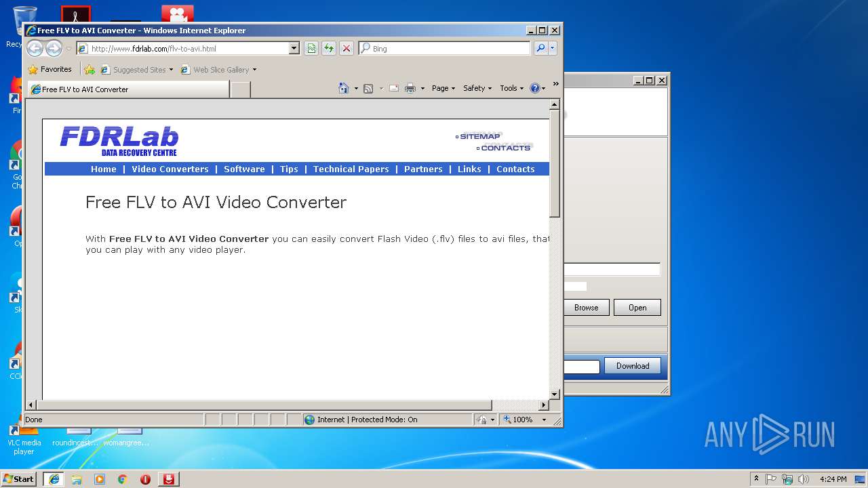Open Video Converters nav link
Image resolution: width=868 pixels, height=488 pixels.
[170, 169]
